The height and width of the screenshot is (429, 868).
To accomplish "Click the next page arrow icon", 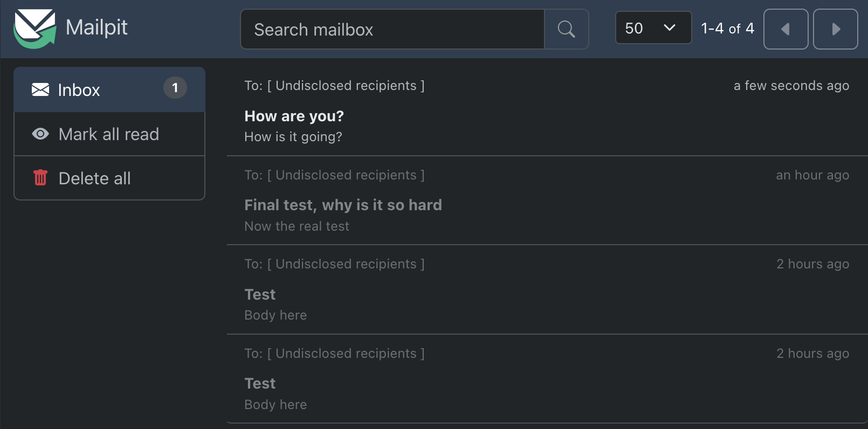I will click(836, 29).
